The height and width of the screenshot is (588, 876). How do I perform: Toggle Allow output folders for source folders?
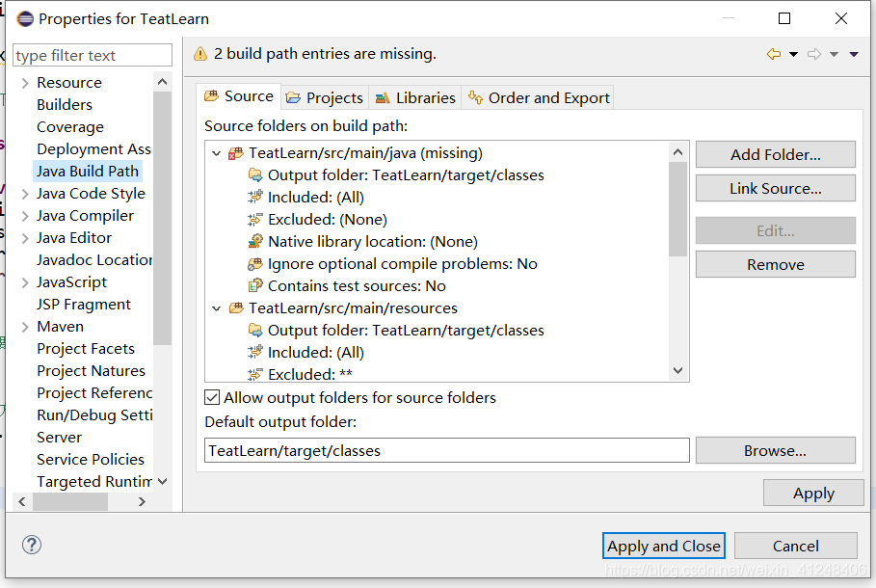click(x=213, y=397)
